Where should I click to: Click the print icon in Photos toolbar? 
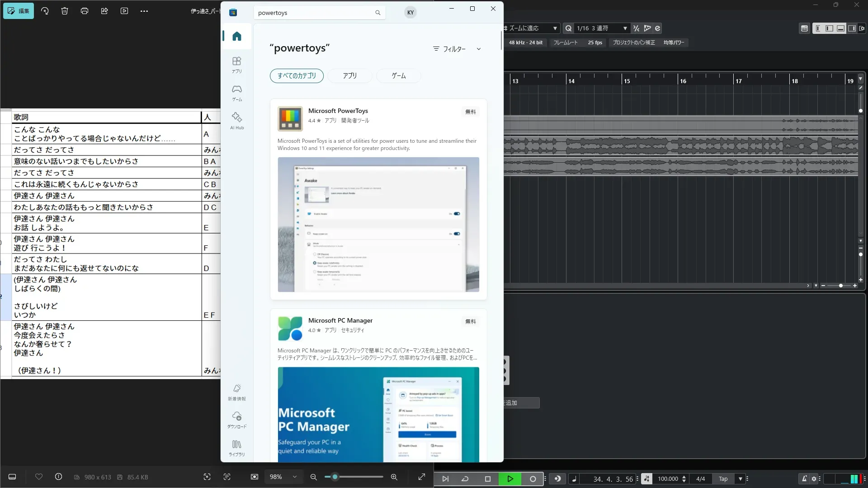[x=85, y=11]
